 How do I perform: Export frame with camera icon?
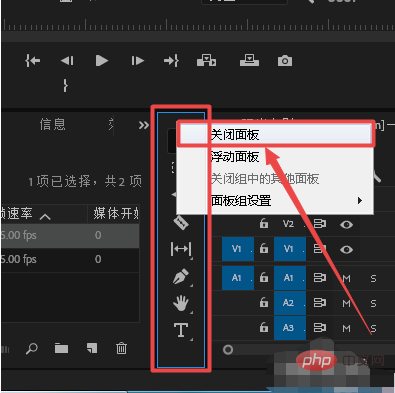point(285,61)
